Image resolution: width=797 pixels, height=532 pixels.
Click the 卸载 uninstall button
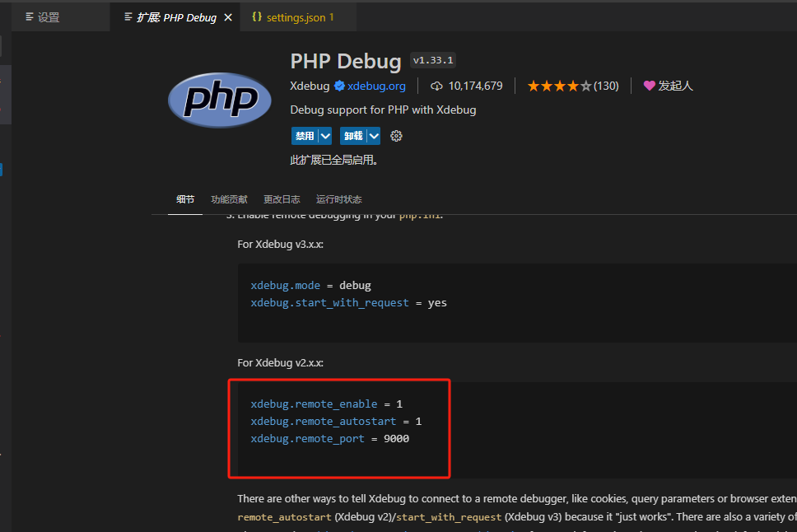353,136
